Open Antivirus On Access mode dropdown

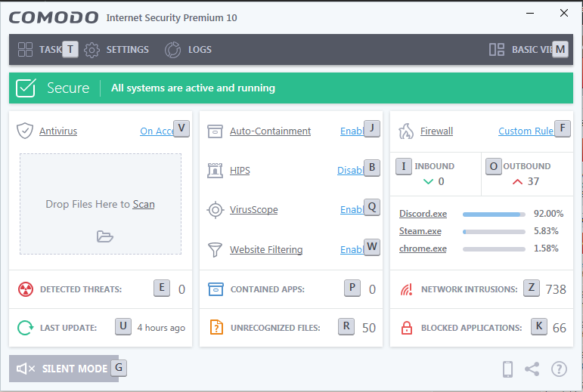pyautogui.click(x=157, y=131)
